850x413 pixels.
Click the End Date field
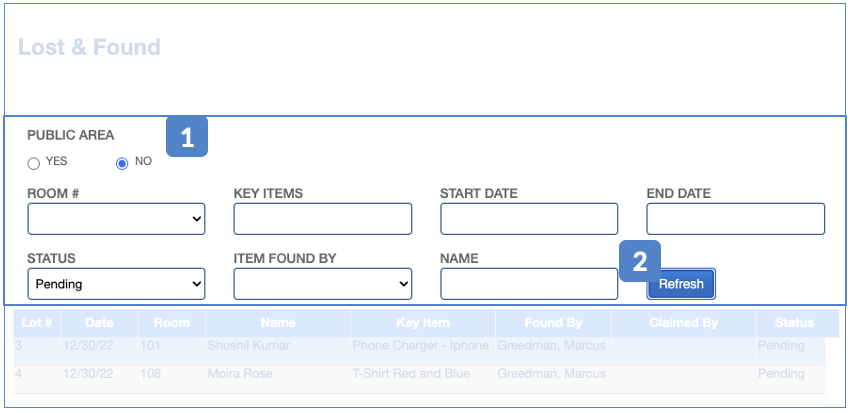click(x=735, y=219)
